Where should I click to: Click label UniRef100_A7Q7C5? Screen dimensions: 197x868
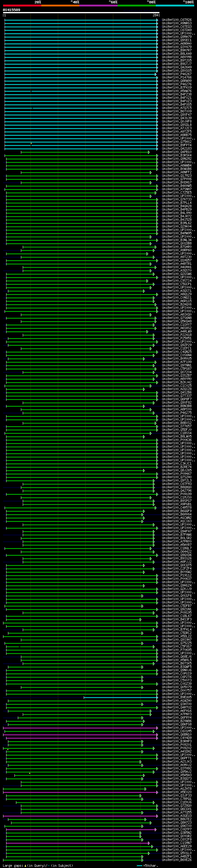(x=177, y=108)
